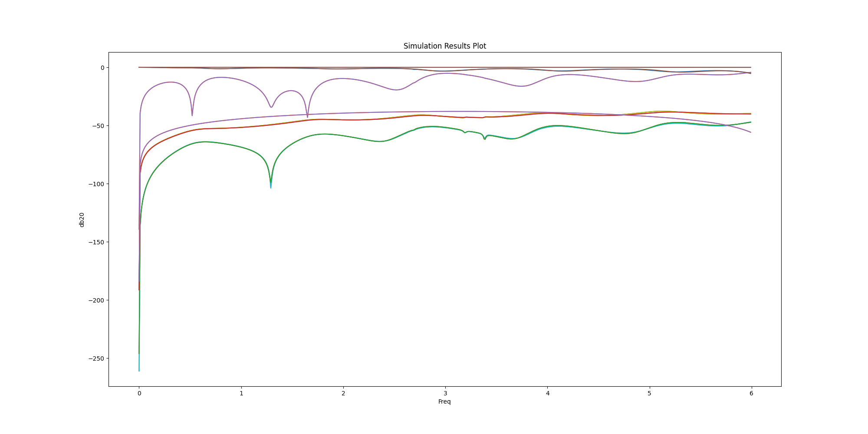Screen dimensions: 868x434
Task: Click the plot title 'Simulation Results Plot'
Action: coord(444,46)
